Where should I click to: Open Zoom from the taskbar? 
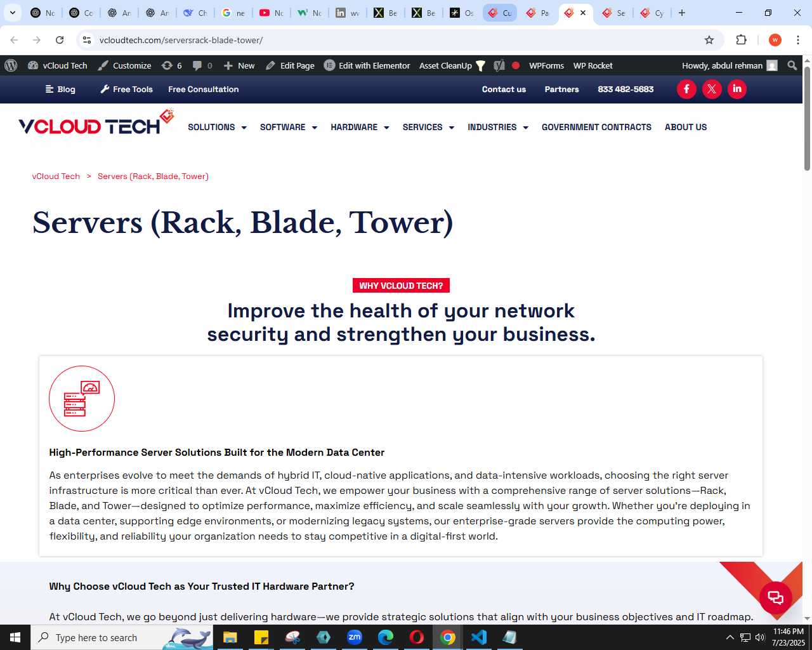coord(355,637)
